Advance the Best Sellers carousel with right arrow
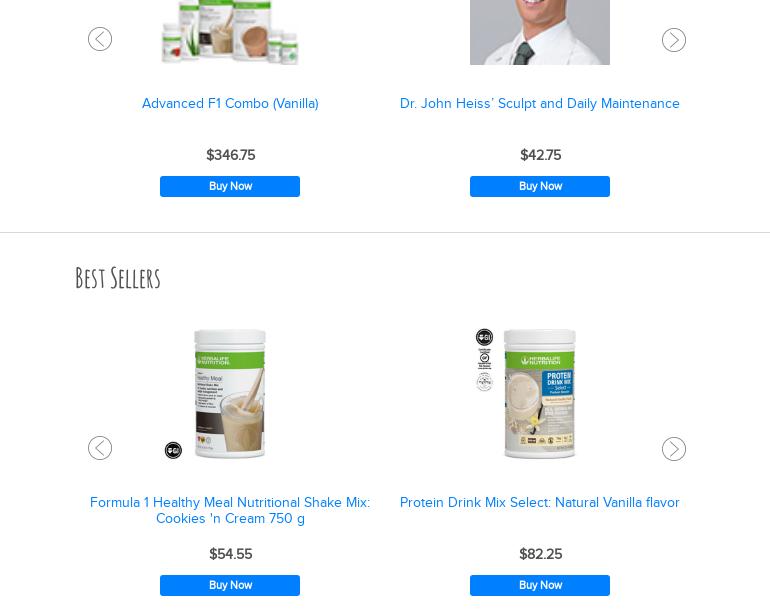The image size is (770, 613). (674, 449)
